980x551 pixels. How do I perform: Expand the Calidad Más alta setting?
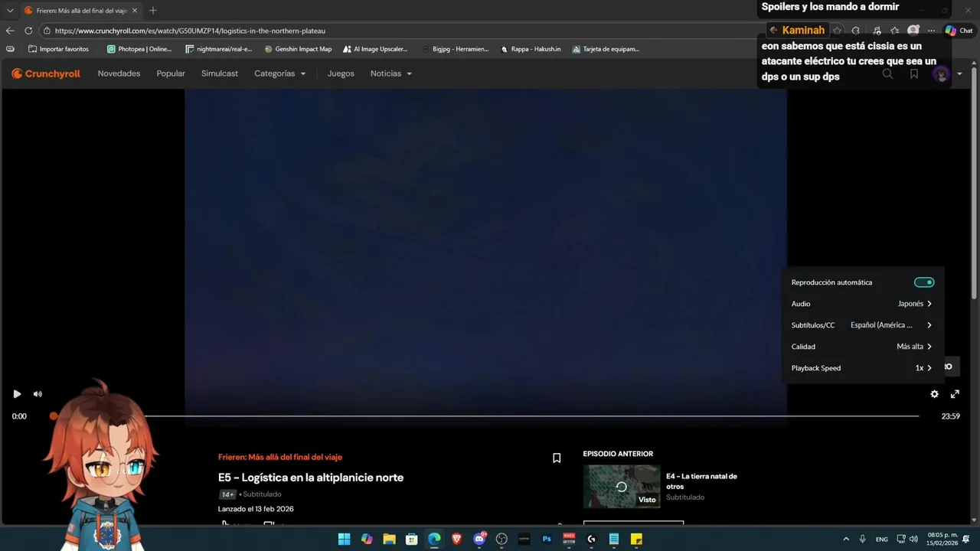coord(862,347)
